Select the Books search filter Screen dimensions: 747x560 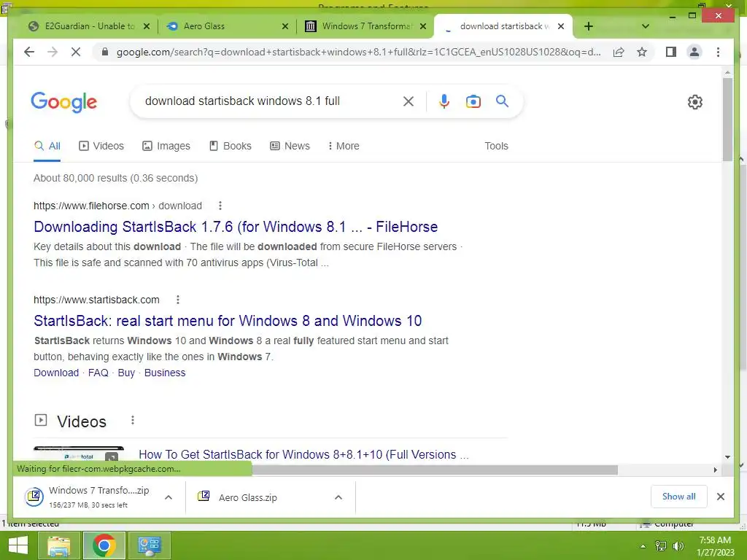230,146
